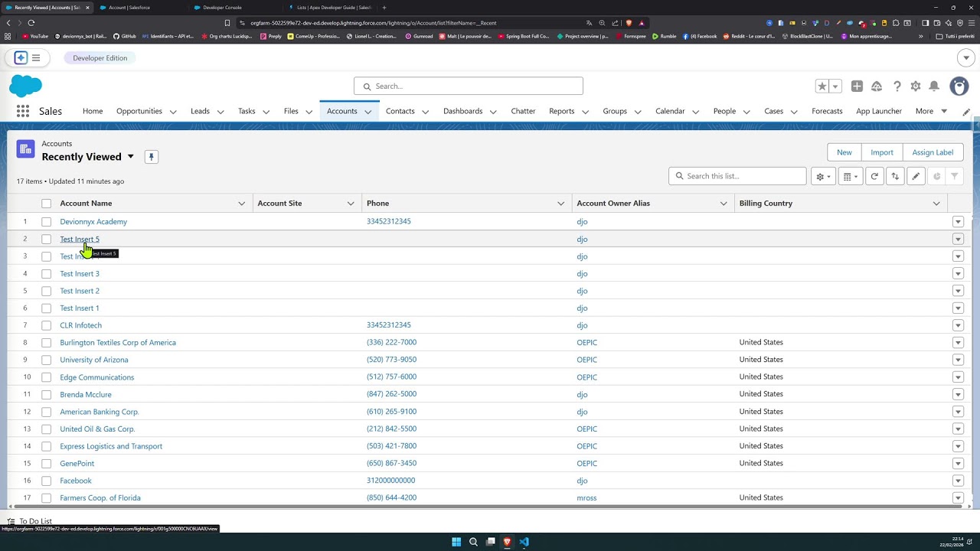
Task: Edit list with the pencil icon
Action: (916, 176)
